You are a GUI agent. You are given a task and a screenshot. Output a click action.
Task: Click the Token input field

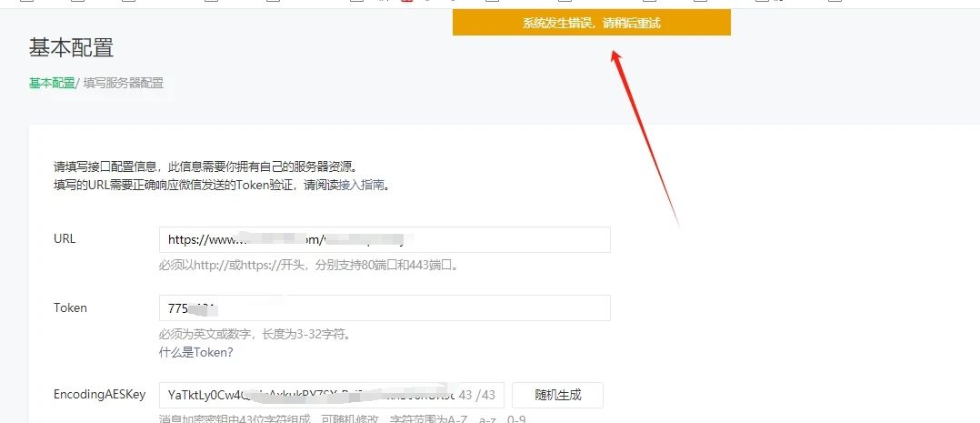385,307
